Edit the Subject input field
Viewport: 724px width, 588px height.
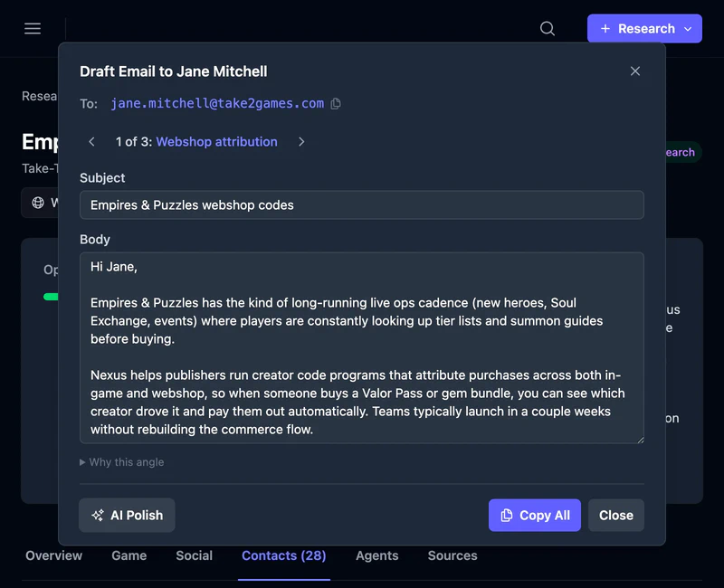point(361,205)
